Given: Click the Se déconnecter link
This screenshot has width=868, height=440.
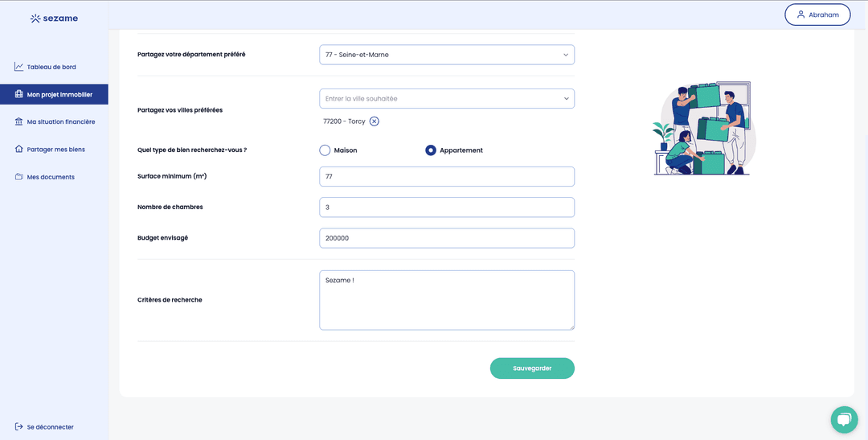Looking at the screenshot, I should click(x=50, y=427).
